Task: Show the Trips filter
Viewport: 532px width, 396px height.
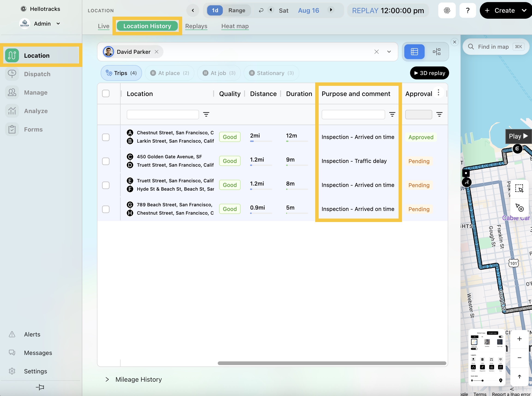Action: pyautogui.click(x=121, y=73)
